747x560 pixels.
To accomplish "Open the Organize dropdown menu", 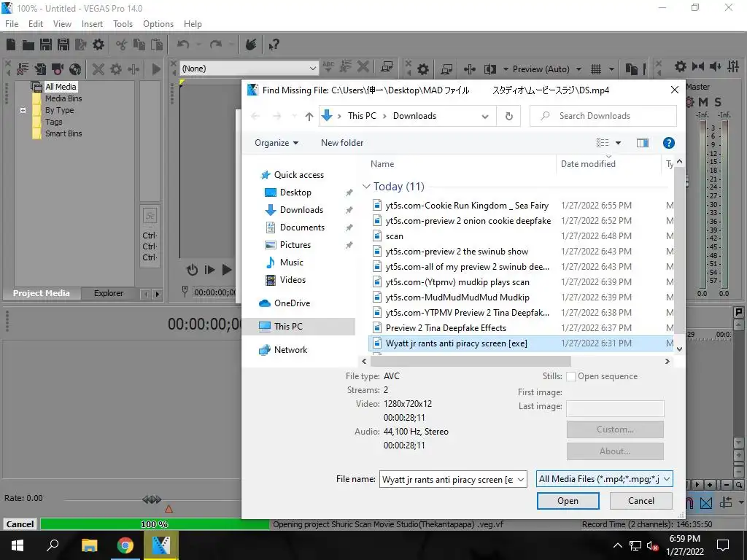I will point(276,143).
